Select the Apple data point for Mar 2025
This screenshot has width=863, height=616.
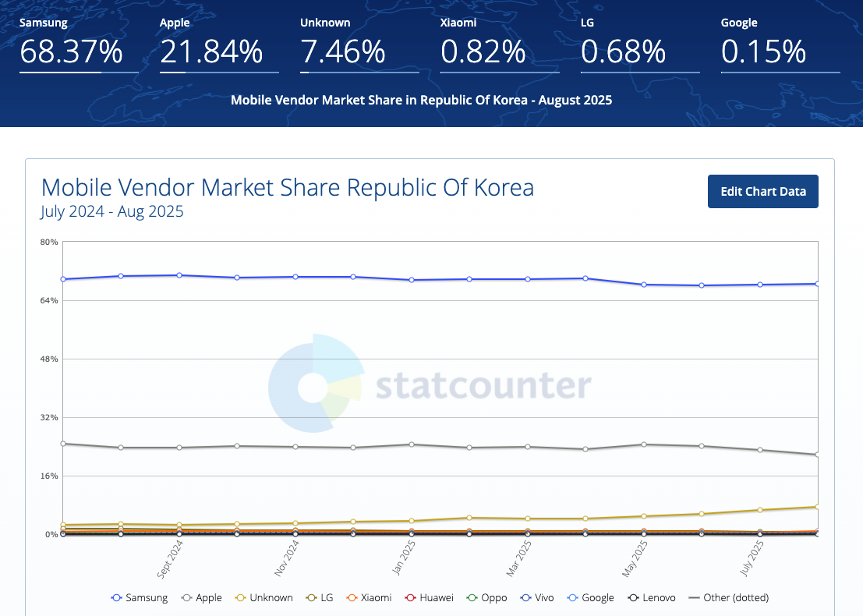point(528,447)
